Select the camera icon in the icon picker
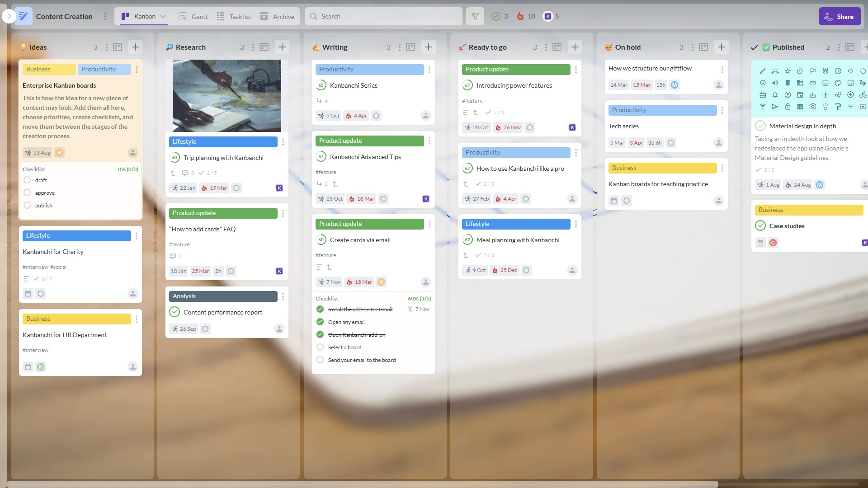The height and width of the screenshot is (488, 868). 813,107
